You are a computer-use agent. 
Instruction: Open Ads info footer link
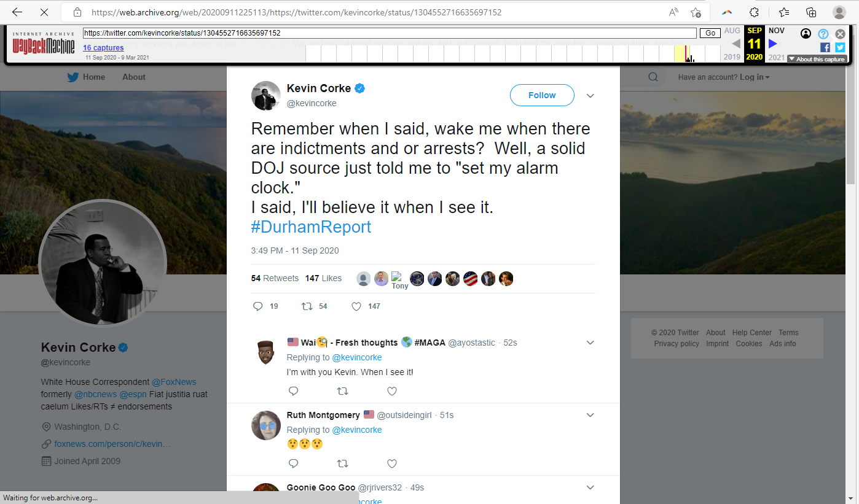click(x=783, y=344)
